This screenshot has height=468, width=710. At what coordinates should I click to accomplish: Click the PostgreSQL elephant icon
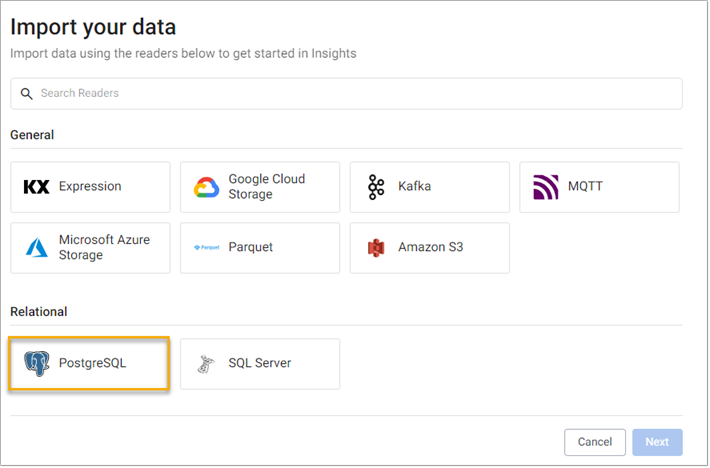point(37,363)
